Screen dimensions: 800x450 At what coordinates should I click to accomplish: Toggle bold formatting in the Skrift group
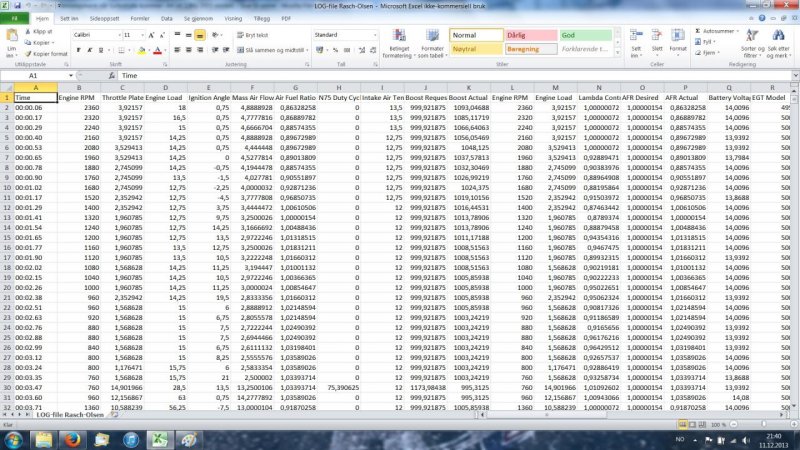pyautogui.click(x=77, y=49)
